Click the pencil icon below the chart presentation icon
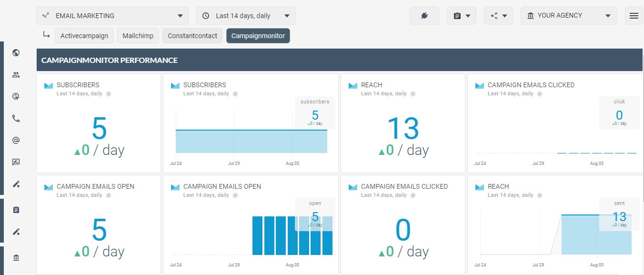The image size is (644, 275). [16, 184]
